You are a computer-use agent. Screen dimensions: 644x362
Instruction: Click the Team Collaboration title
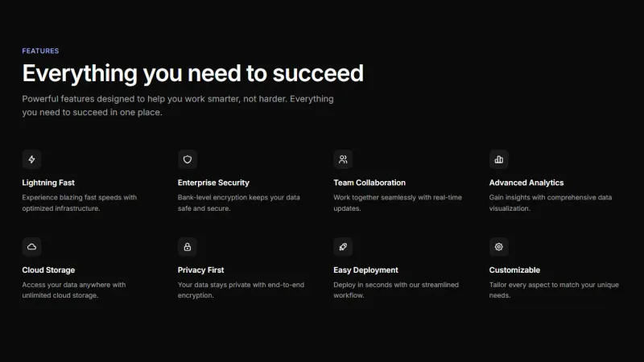point(369,183)
